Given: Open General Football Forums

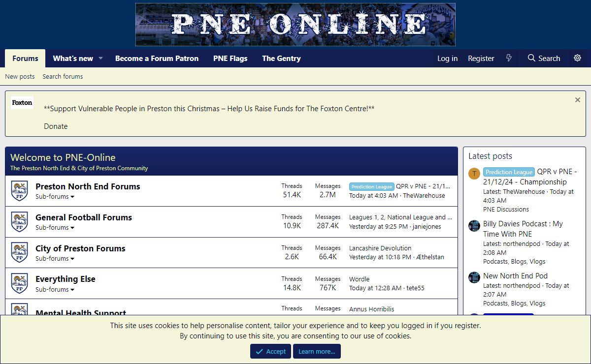Looking at the screenshot, I should coord(84,217).
